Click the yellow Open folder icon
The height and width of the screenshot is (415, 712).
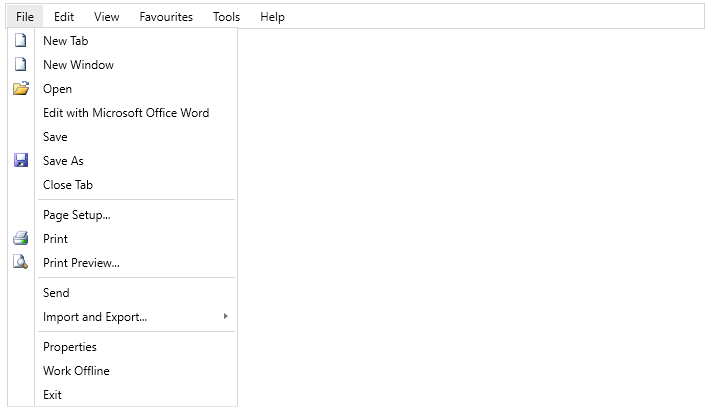20,88
